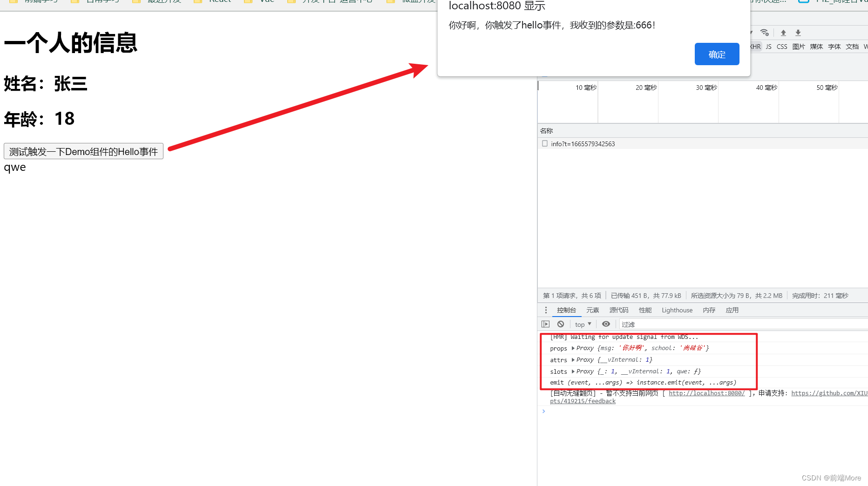Click the 年龄：18 text
The image size is (868, 486).
39,119
